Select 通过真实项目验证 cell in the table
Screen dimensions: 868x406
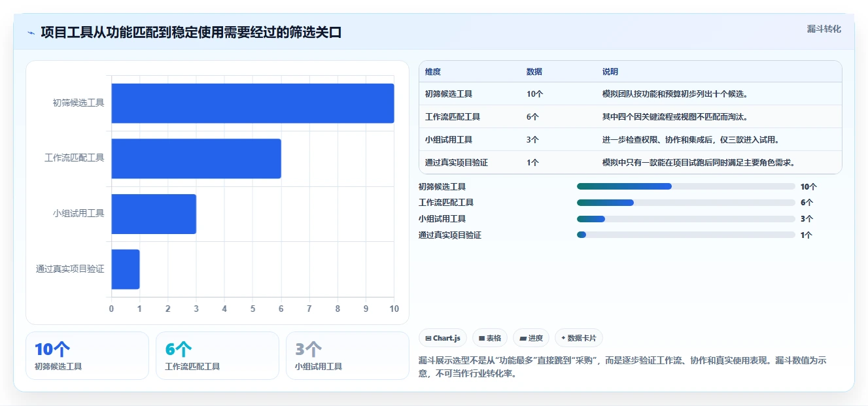457,163
